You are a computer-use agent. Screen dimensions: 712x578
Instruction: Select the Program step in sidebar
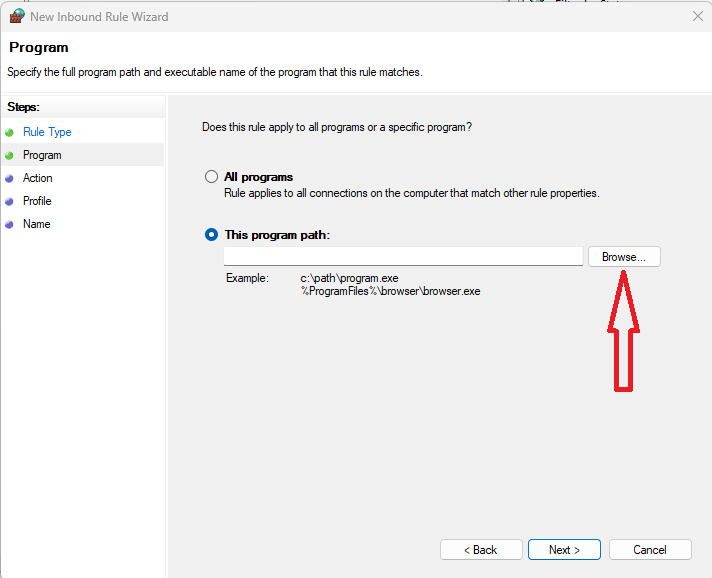[x=42, y=155]
